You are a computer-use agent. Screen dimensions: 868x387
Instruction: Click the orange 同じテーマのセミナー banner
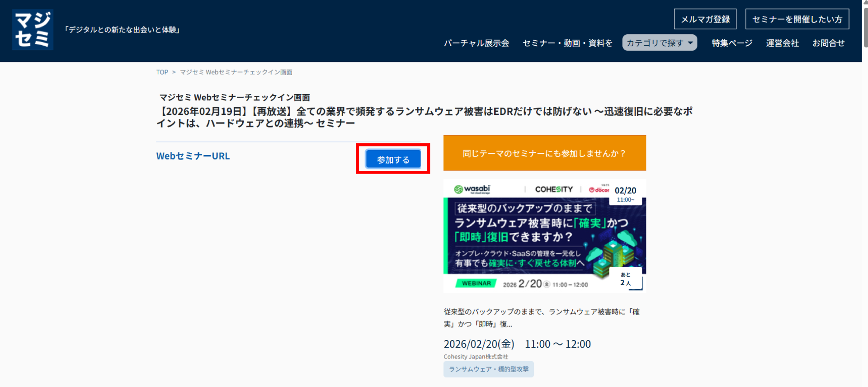tap(544, 153)
